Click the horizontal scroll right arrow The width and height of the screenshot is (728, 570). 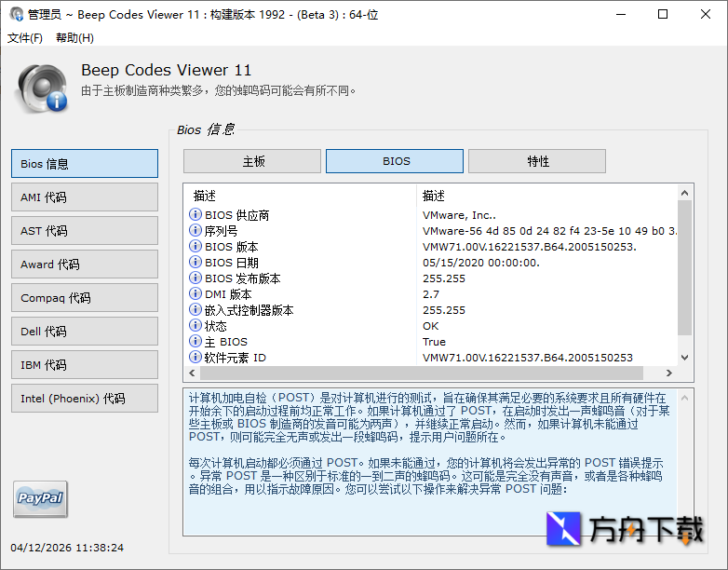tap(669, 373)
